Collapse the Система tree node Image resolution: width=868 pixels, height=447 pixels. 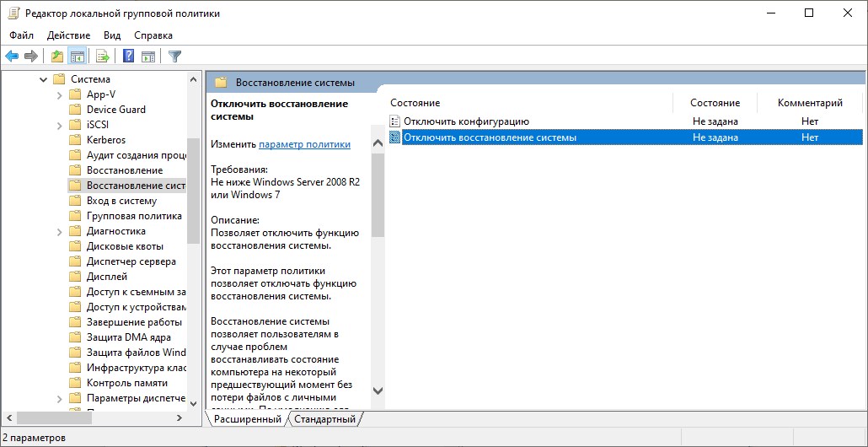point(43,79)
